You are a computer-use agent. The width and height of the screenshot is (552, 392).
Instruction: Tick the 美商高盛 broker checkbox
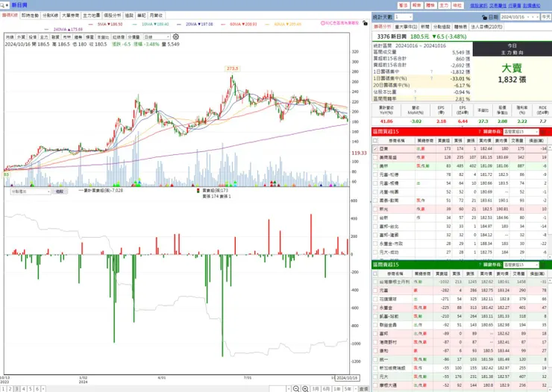point(375,157)
